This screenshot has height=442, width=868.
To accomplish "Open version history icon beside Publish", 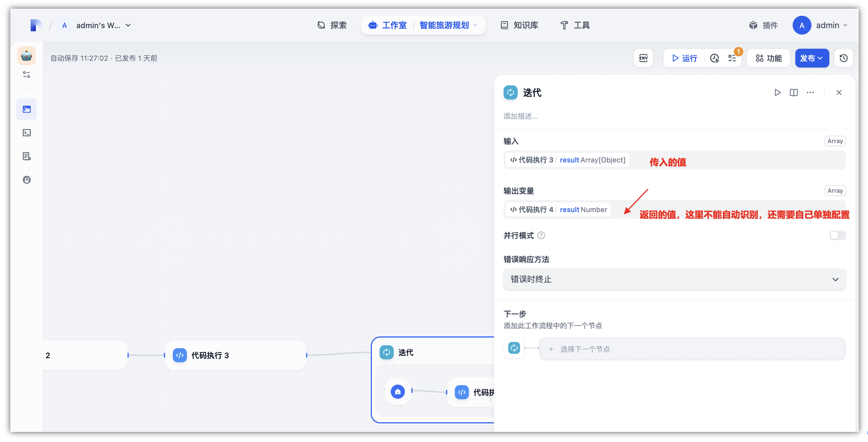I will pyautogui.click(x=843, y=58).
